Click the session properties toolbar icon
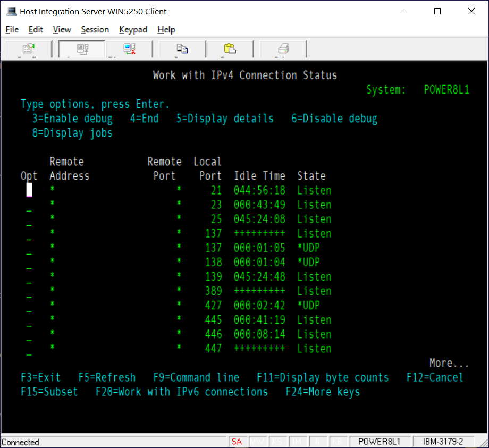This screenshot has width=489, height=448. click(x=28, y=49)
